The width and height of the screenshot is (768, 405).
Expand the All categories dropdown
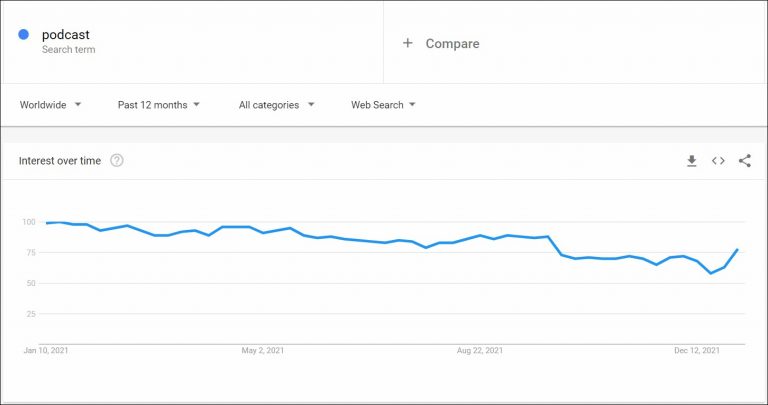coord(277,105)
